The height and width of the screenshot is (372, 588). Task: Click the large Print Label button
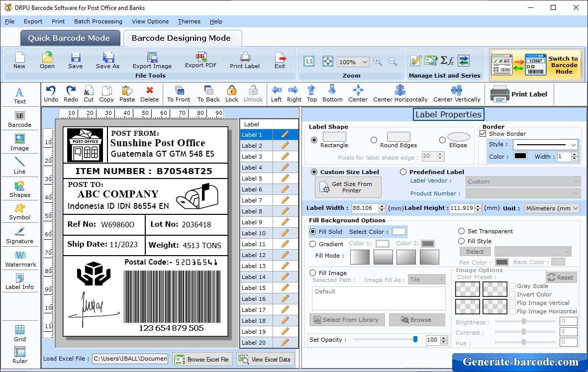[x=519, y=94]
